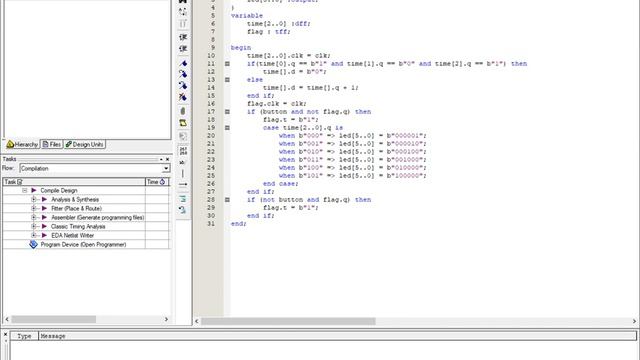Click the Tasks panel horizontal scrollbar thumb

pyautogui.click(x=53, y=319)
